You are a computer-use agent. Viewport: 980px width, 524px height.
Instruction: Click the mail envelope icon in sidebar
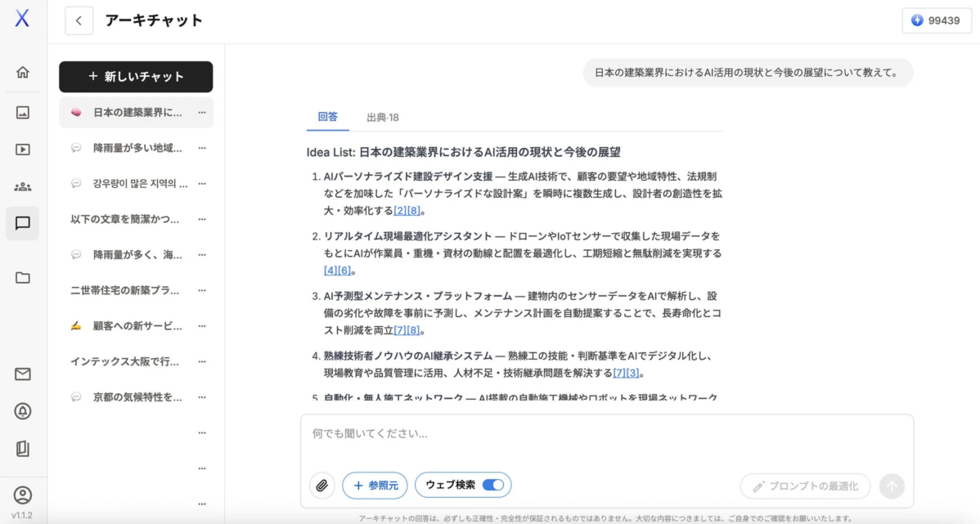point(23,374)
